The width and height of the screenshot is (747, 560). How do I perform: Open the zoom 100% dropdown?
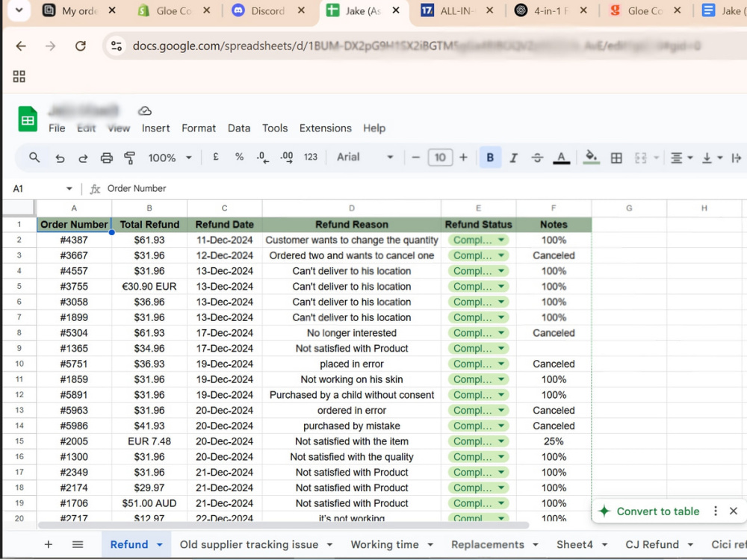coord(170,158)
